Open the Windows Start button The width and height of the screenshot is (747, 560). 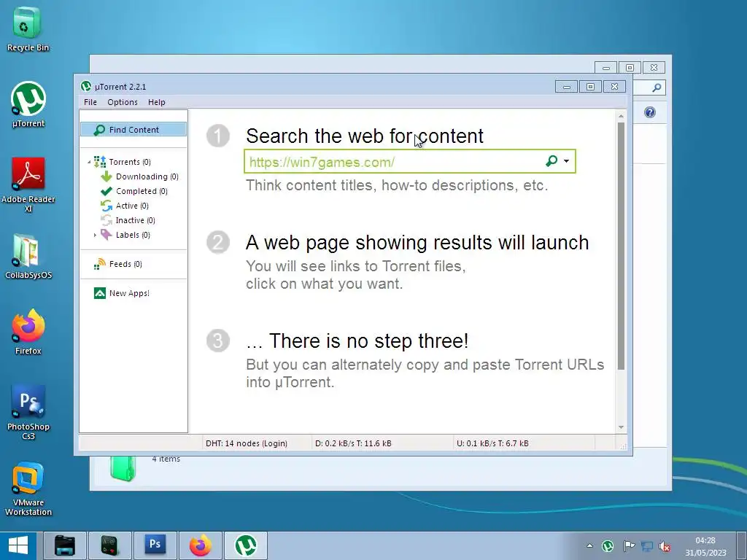18,545
